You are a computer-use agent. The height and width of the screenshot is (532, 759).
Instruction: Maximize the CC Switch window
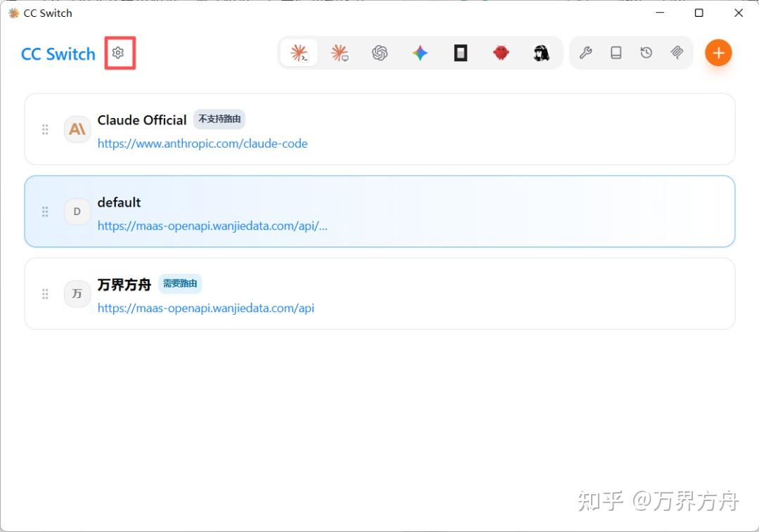click(x=699, y=13)
